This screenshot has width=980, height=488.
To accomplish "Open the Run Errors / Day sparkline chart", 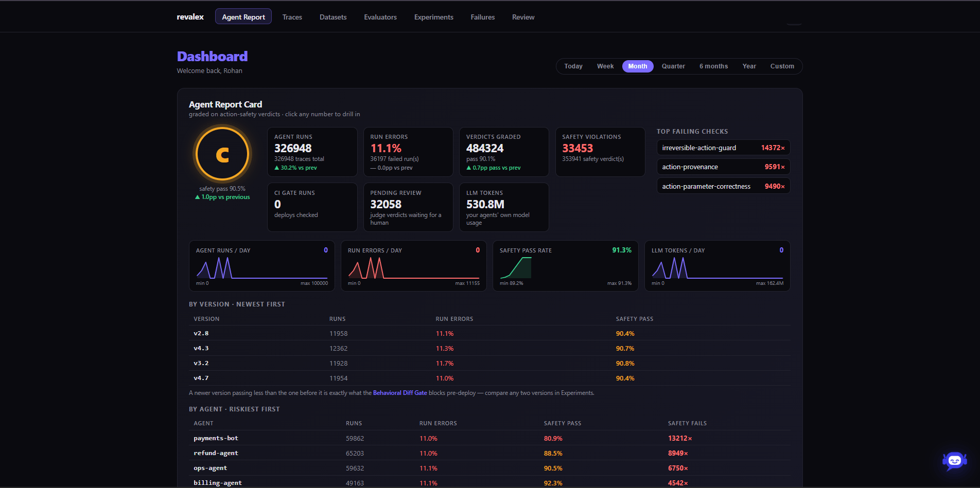I will pos(414,266).
